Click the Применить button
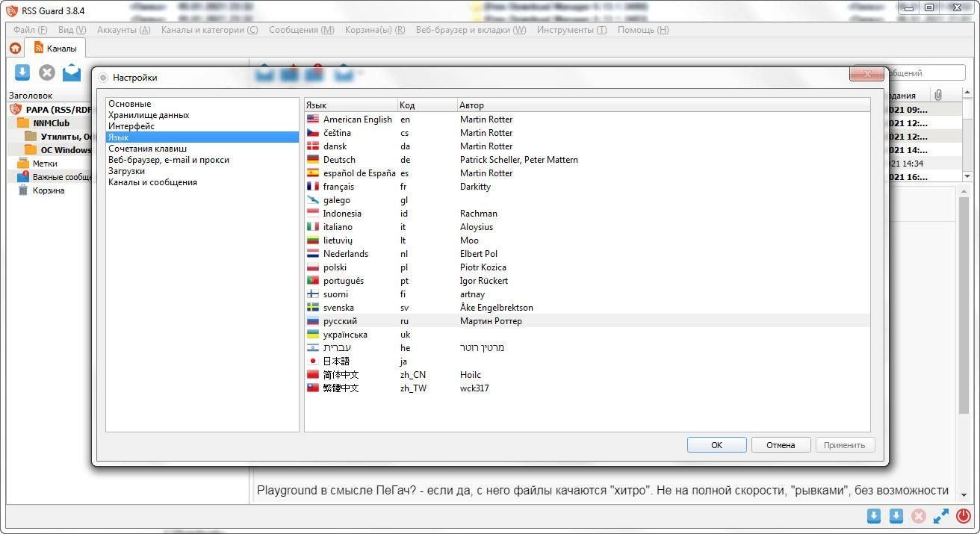 [845, 444]
